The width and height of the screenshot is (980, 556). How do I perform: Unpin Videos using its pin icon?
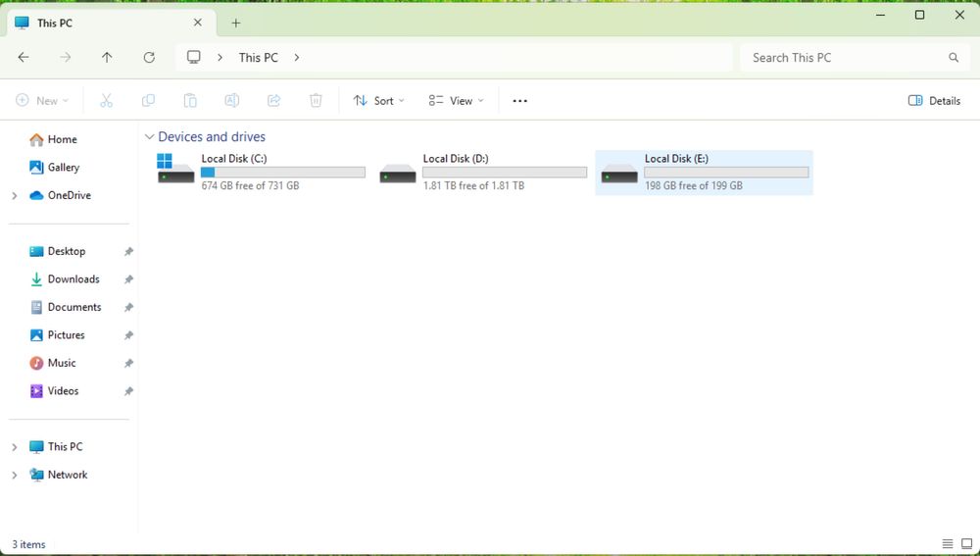click(x=128, y=391)
